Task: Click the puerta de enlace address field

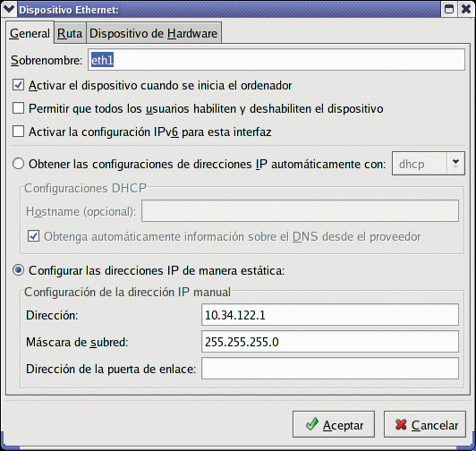Action: (x=330, y=369)
